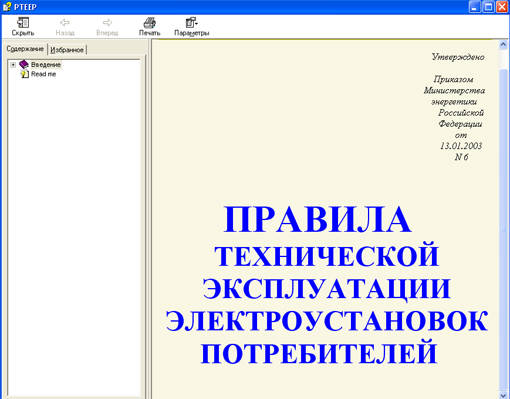This screenshot has width=510, height=399.
Task: Click the purple book icon beside Введение
Action: coord(24,64)
